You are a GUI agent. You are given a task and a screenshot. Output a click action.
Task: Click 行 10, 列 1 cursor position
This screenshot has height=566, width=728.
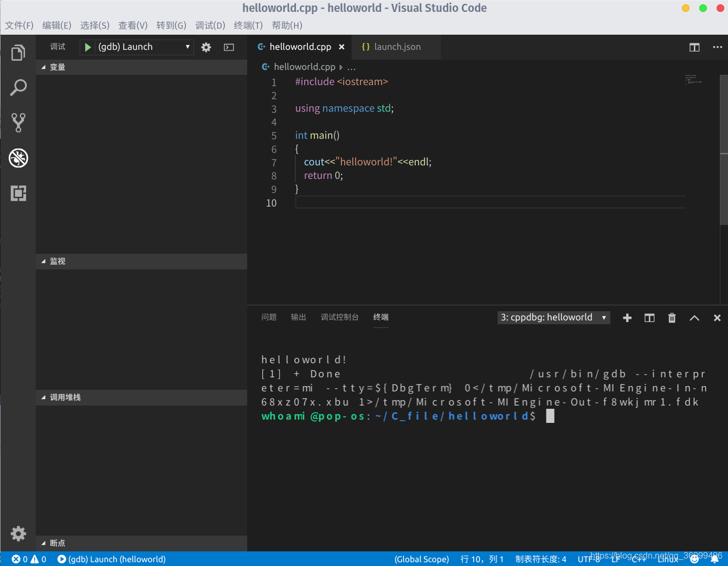pyautogui.click(x=482, y=559)
